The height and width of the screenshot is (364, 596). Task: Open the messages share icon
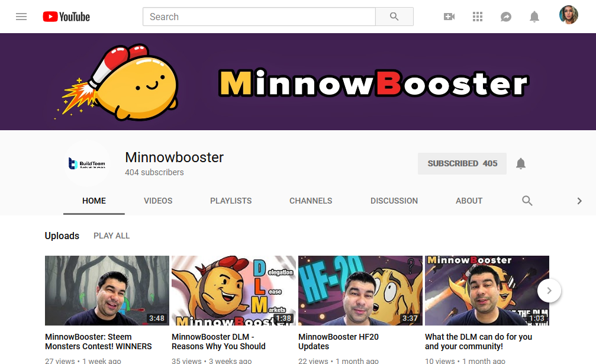(506, 17)
